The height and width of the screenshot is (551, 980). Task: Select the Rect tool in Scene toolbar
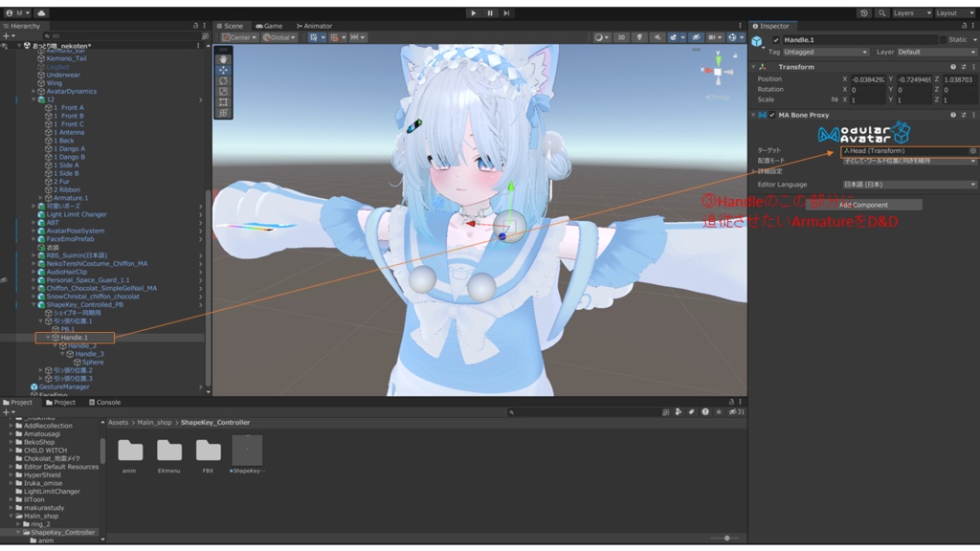223,101
